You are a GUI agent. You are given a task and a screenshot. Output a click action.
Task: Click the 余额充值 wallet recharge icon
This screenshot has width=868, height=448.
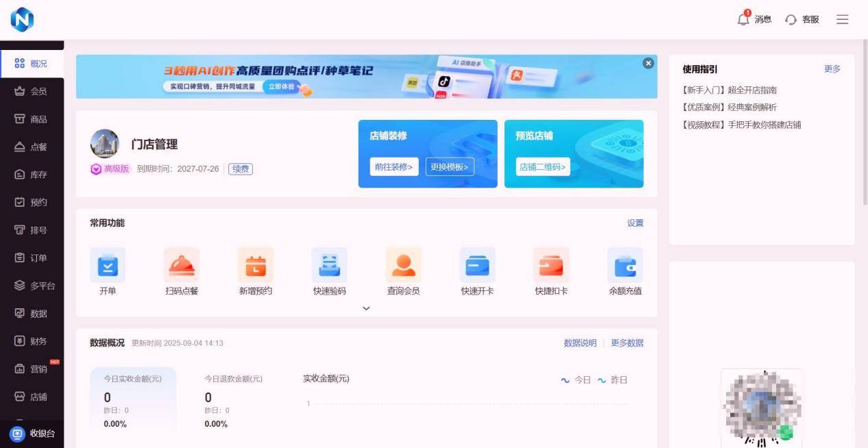coord(625,265)
